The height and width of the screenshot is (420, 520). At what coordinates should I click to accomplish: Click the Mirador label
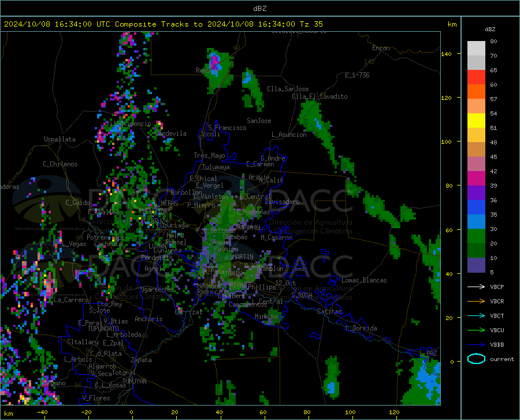(x=267, y=317)
